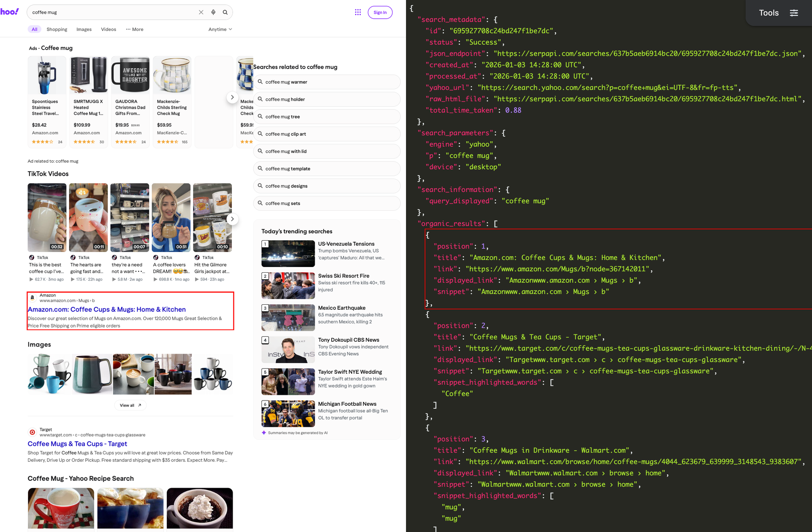Play the 00:31 coffee lovers DREAM TikTok video
This screenshot has width=812, height=532.
(171, 218)
